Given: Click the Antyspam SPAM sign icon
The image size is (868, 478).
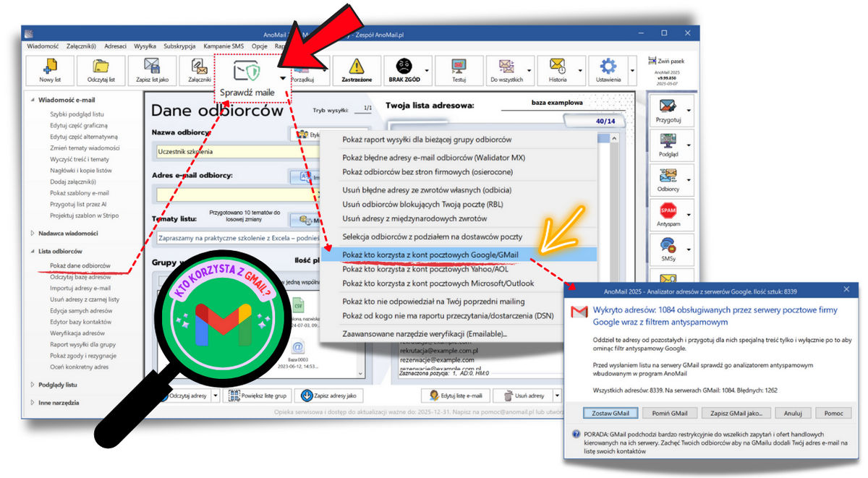Looking at the screenshot, I should [x=667, y=211].
